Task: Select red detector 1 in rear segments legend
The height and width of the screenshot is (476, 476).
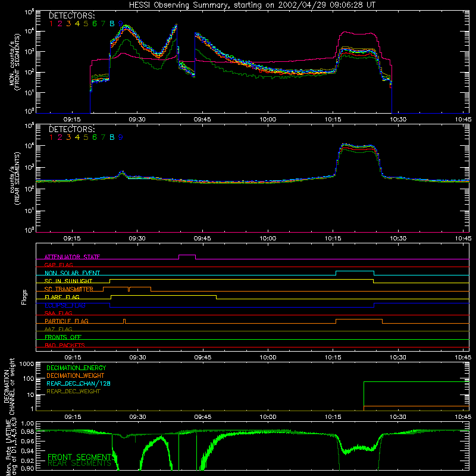Action: point(51,137)
